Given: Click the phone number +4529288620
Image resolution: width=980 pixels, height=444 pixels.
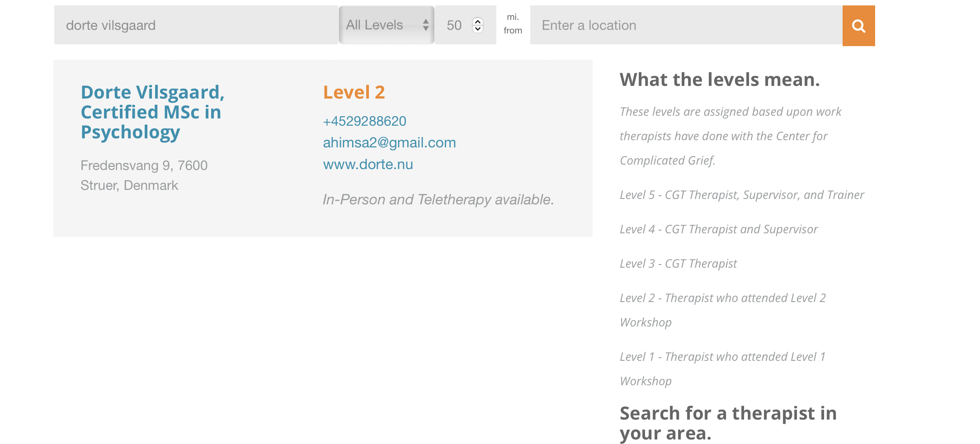Looking at the screenshot, I should [364, 121].
